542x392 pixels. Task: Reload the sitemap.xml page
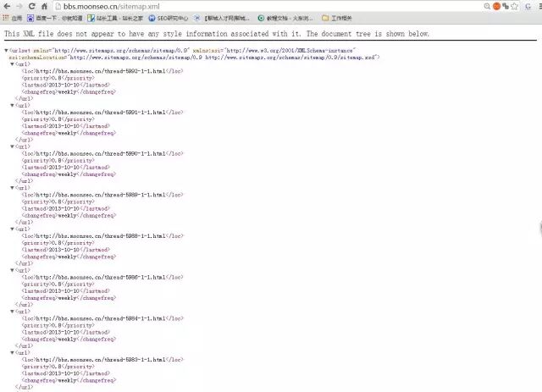[32, 6]
